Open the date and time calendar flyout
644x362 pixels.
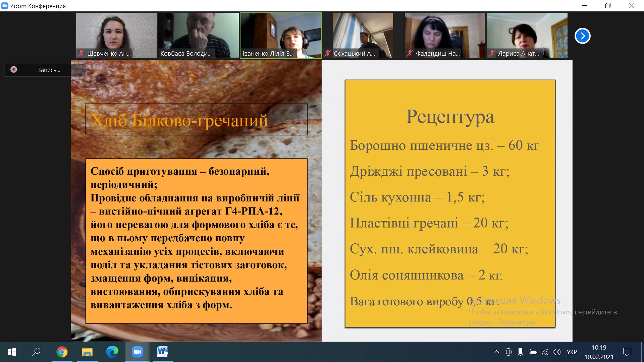pos(599,352)
